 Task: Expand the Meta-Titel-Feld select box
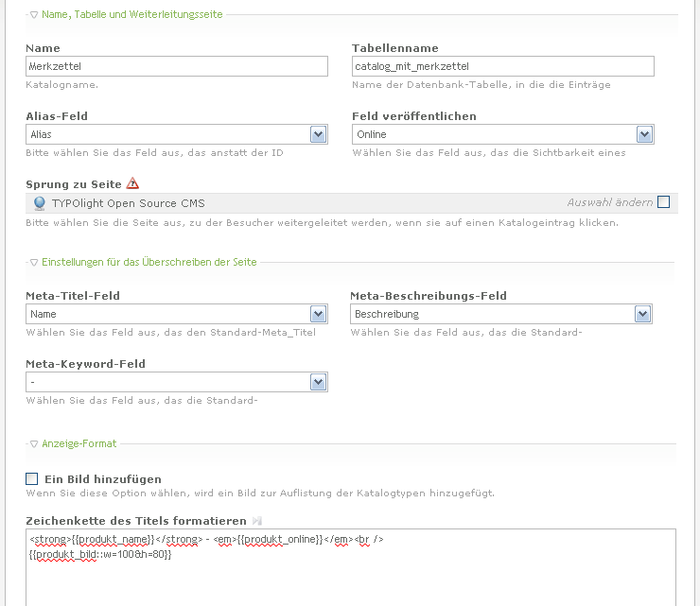click(318, 314)
